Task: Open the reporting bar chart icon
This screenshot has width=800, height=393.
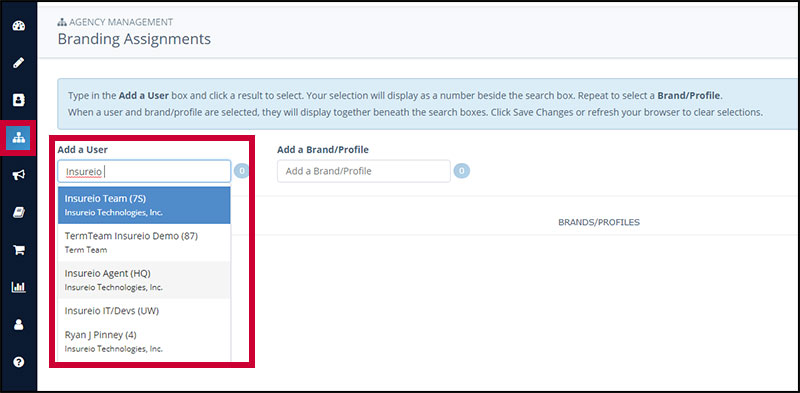Action: coord(18,287)
